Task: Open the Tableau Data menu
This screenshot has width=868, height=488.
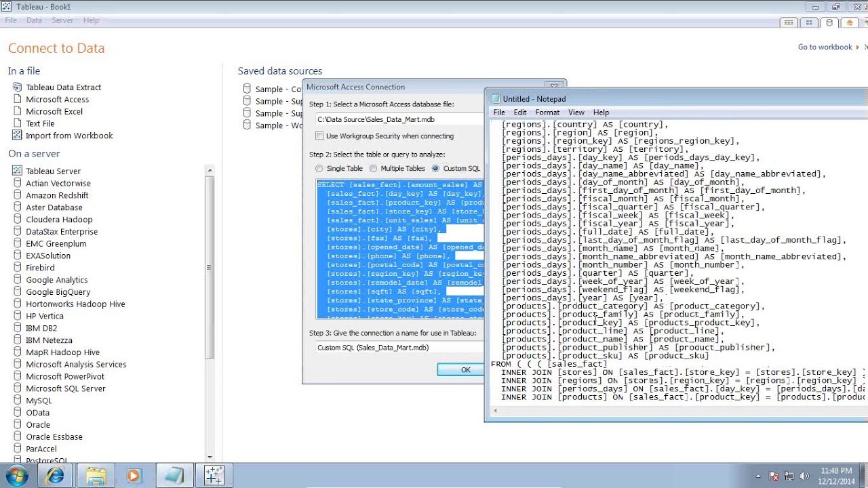Action: (34, 20)
